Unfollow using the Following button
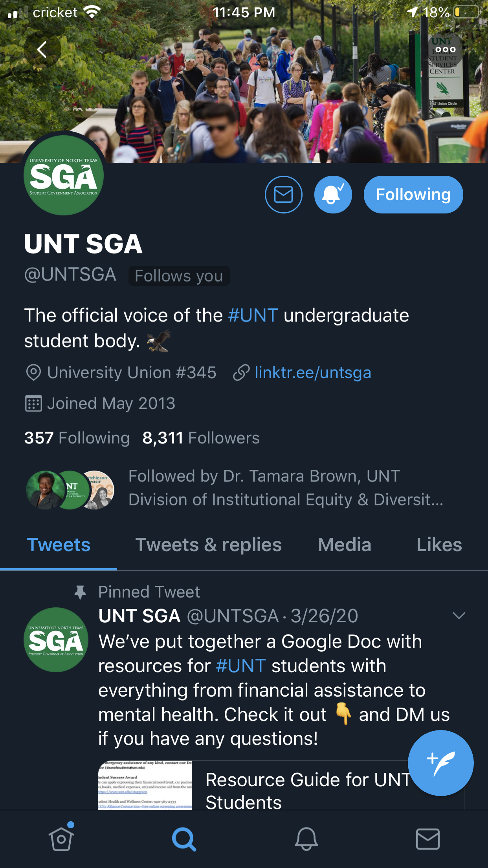488x868 pixels. point(413,195)
